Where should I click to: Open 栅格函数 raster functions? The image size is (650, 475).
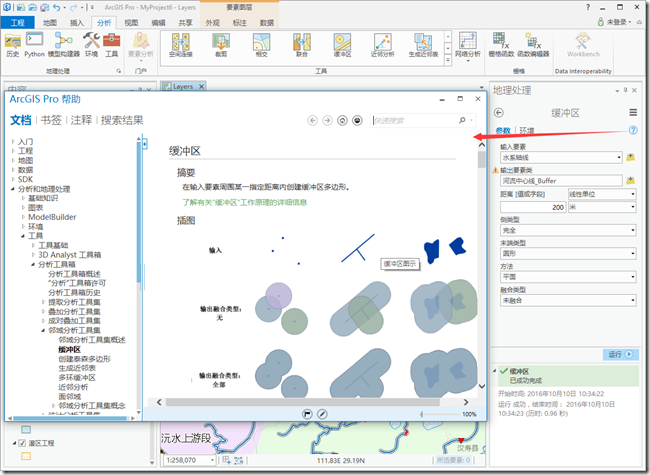(x=501, y=45)
